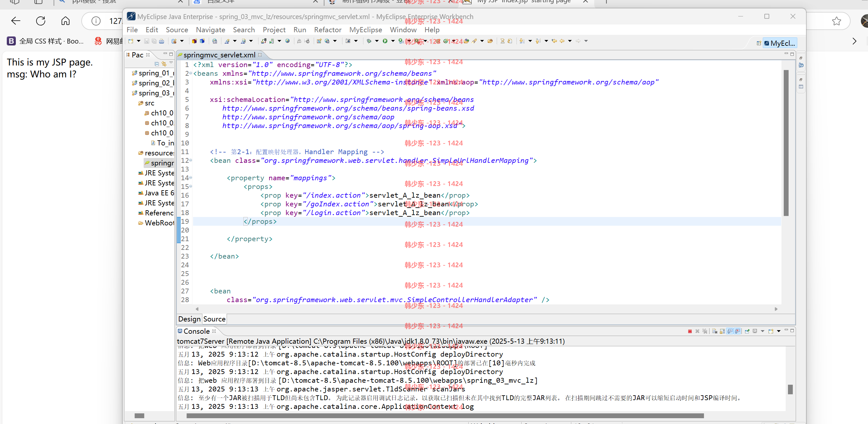Click the New file toolbar icon
This screenshot has width=868, height=424.
coord(131,41)
